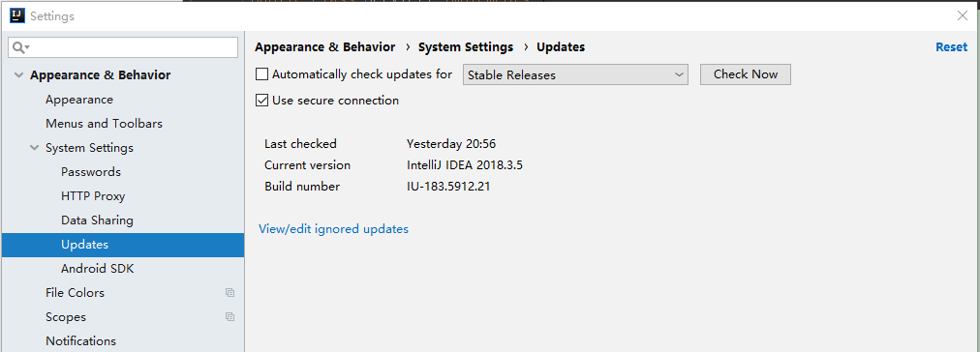Reset the settings changes

(x=951, y=46)
